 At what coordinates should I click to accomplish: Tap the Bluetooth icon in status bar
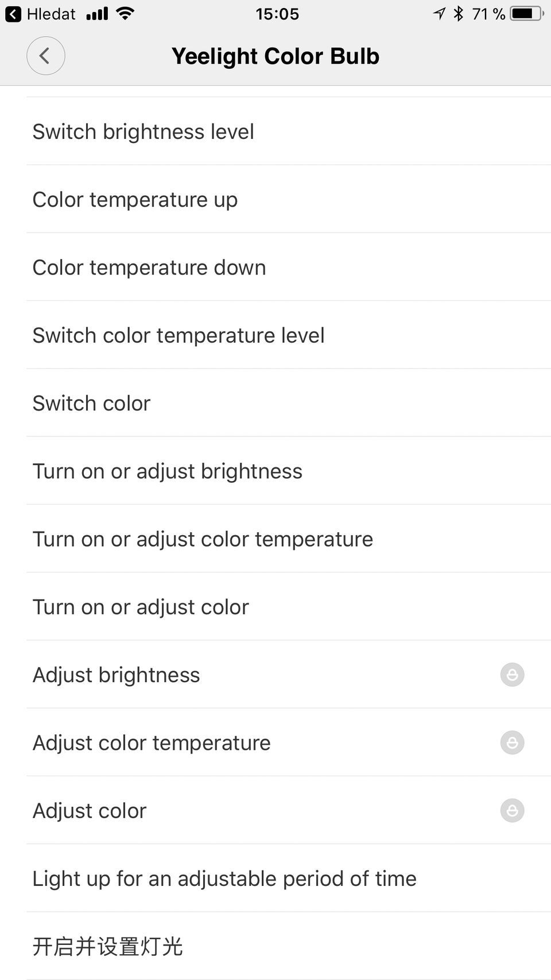tap(458, 14)
